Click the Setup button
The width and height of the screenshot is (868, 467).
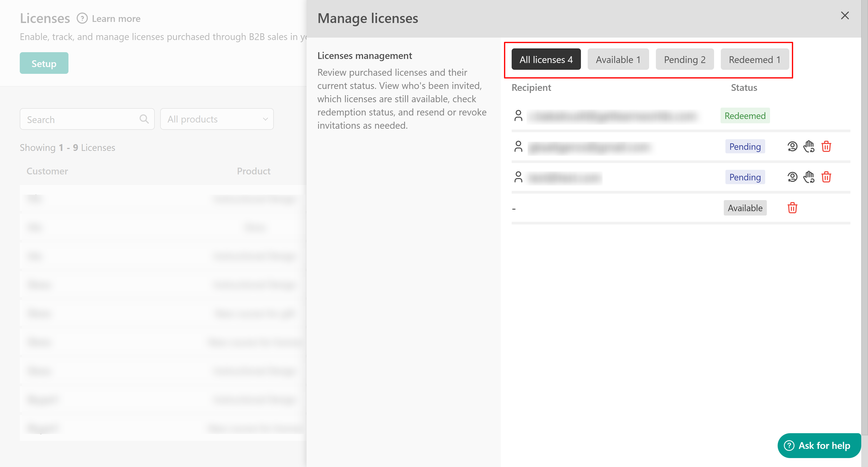pos(44,63)
